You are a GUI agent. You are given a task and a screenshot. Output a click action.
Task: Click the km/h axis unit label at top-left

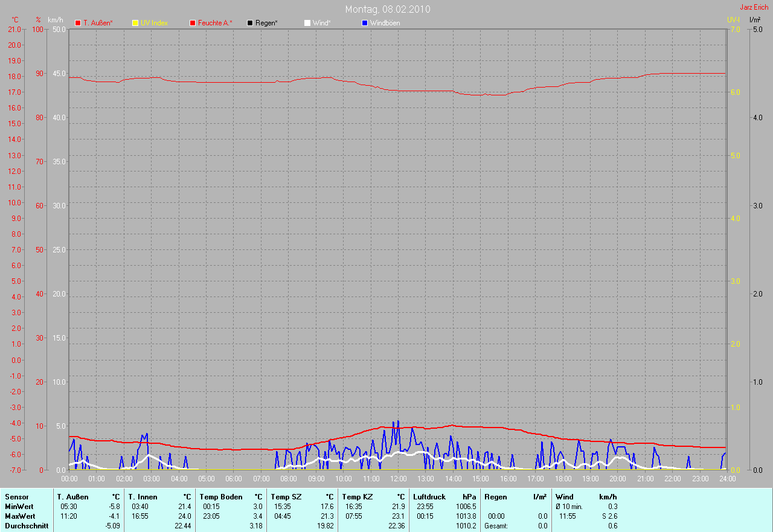(x=55, y=20)
